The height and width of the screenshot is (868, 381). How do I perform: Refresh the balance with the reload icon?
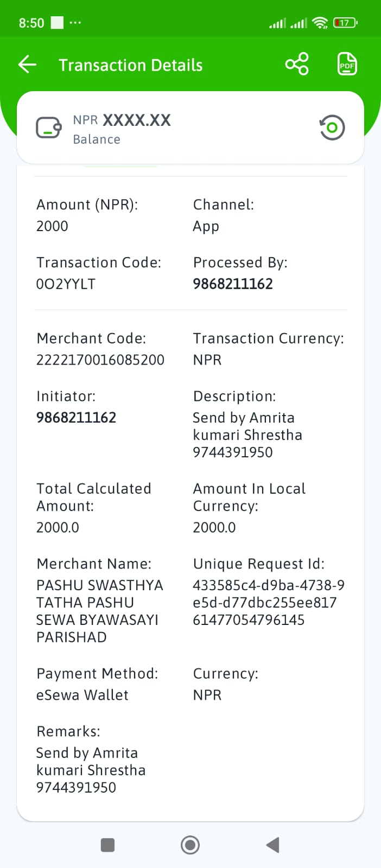click(x=332, y=127)
